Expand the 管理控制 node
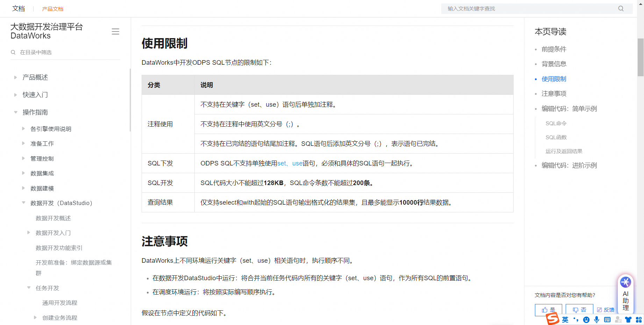The height and width of the screenshot is (325, 644). point(23,158)
